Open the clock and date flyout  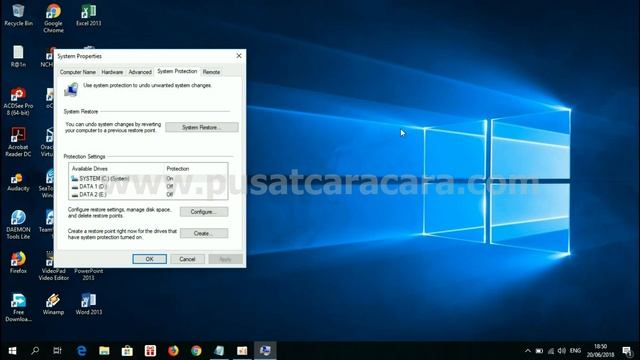[x=600, y=351]
